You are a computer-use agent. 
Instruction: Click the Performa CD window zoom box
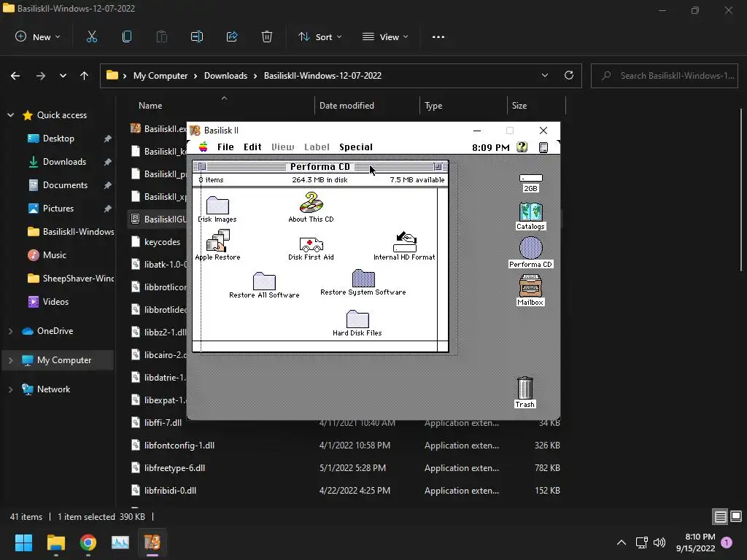click(438, 166)
